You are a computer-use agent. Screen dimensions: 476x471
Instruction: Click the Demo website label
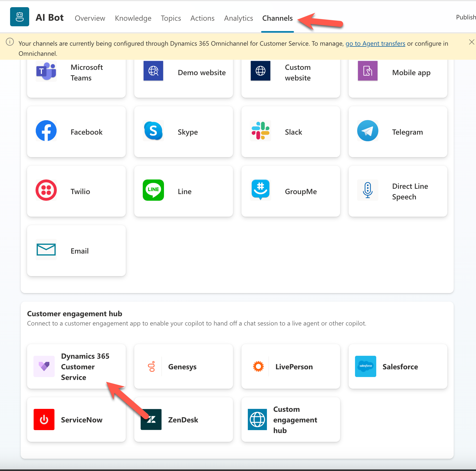point(202,72)
